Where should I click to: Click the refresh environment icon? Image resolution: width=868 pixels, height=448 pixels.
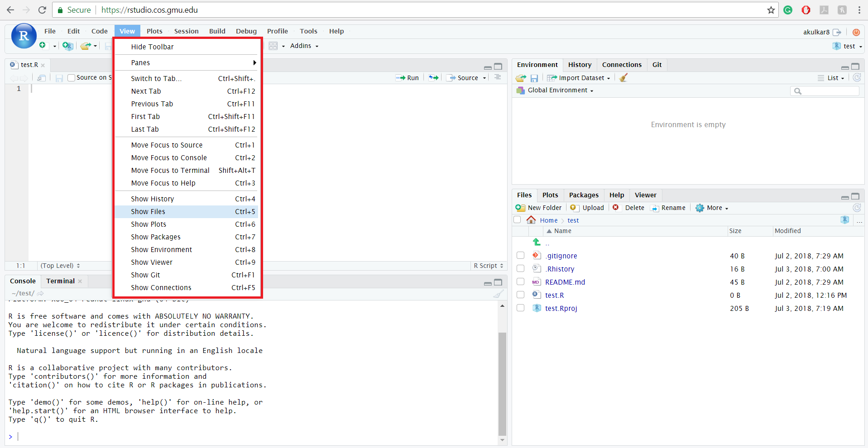(857, 78)
